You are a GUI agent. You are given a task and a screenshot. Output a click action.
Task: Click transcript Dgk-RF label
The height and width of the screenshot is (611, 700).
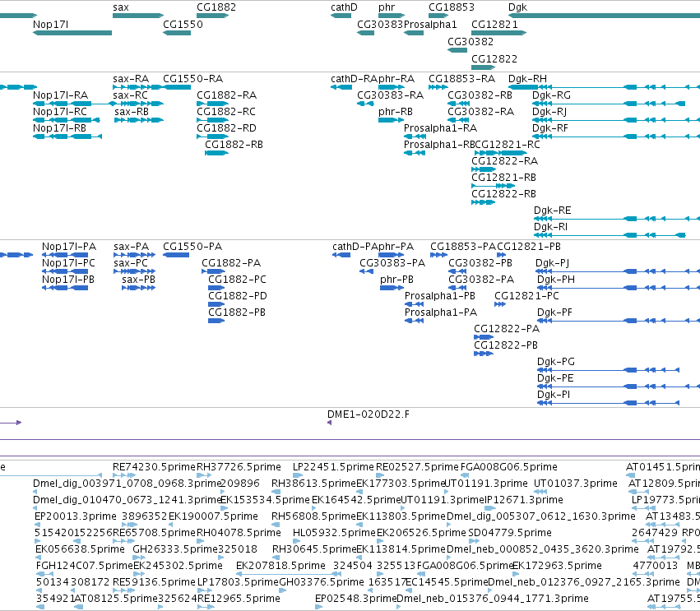click(550, 128)
